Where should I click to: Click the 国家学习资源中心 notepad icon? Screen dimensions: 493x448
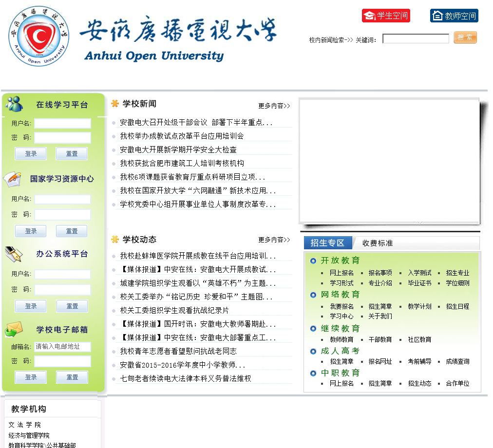pos(13,179)
